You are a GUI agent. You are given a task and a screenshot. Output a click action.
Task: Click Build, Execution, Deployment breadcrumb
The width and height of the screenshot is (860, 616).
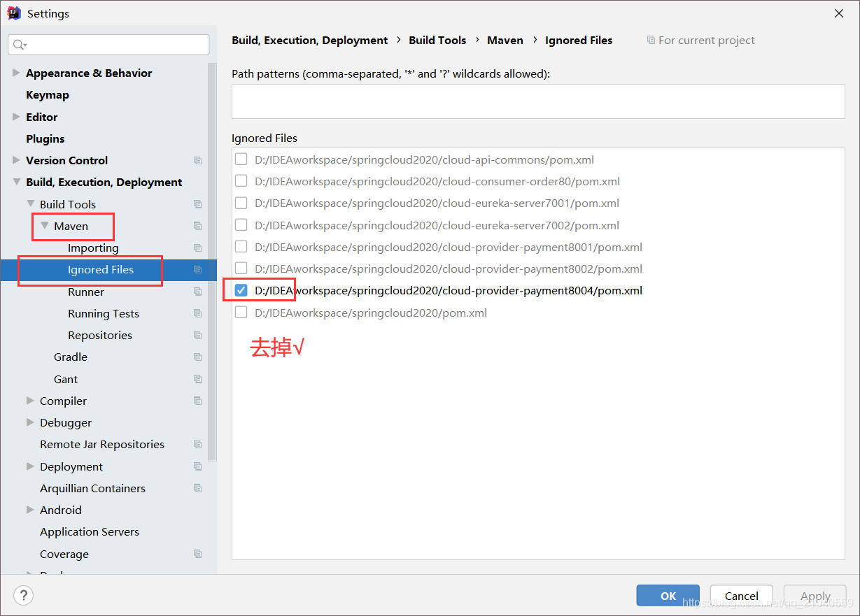(310, 41)
